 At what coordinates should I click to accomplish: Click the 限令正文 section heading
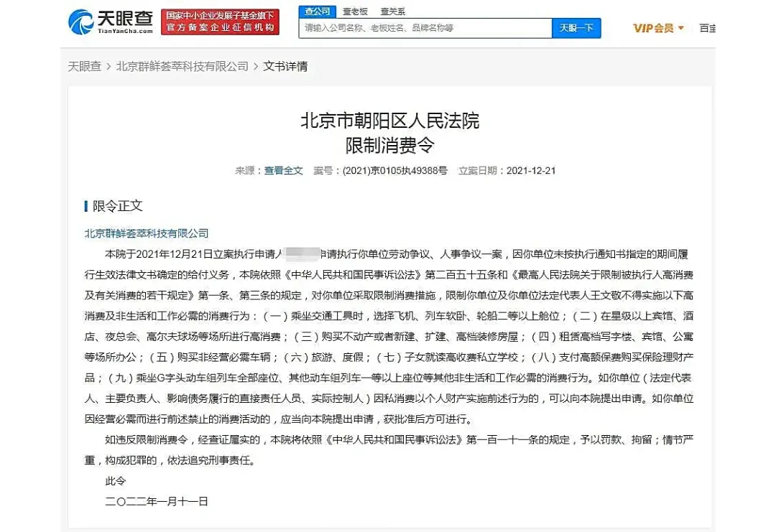[x=117, y=206]
